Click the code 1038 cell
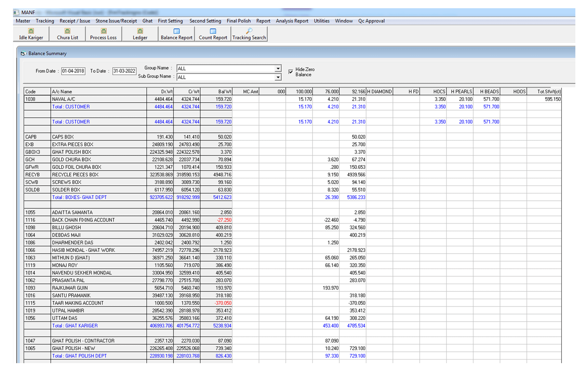Viewport: 588px width, 371px height. [37, 99]
